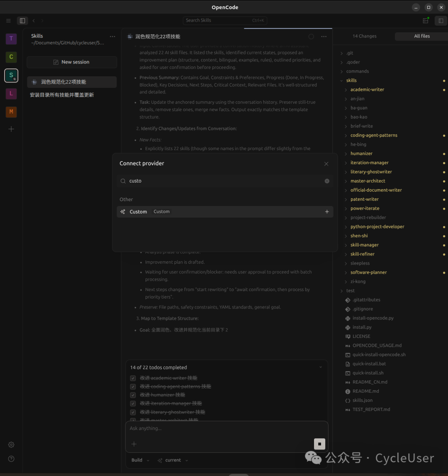This screenshot has width=448, height=476.
Task: Open session options ellipsis in chat header
Action: click(x=324, y=36)
